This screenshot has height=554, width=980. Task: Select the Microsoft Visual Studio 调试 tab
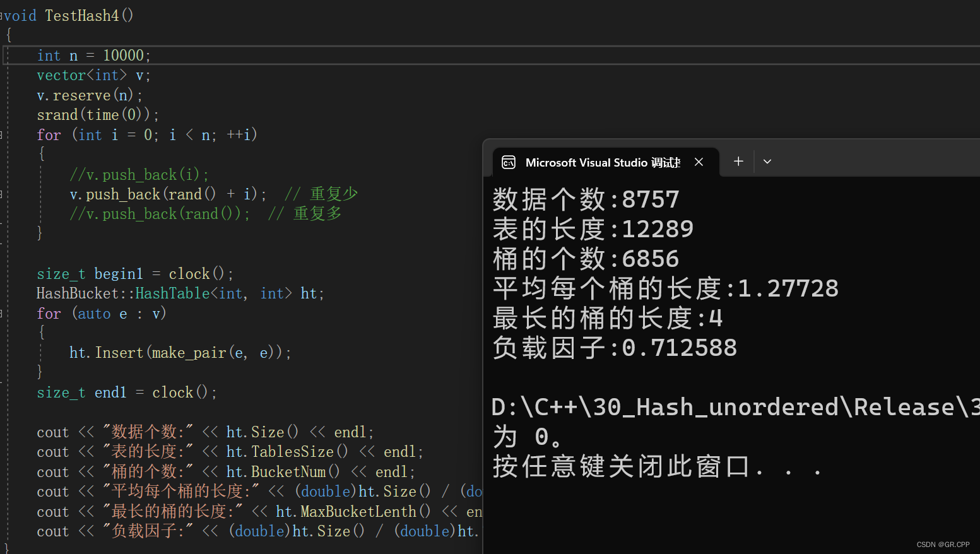click(x=606, y=163)
